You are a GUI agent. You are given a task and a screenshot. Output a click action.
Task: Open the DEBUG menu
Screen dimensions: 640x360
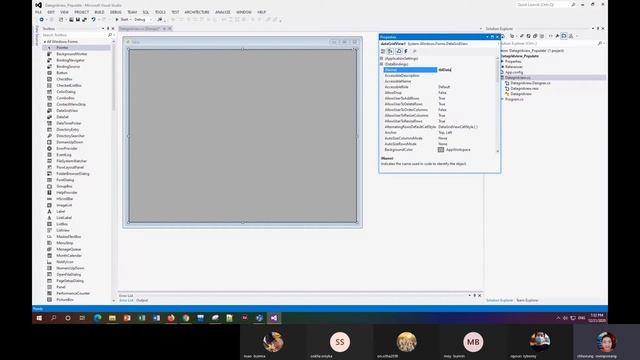[116, 12]
